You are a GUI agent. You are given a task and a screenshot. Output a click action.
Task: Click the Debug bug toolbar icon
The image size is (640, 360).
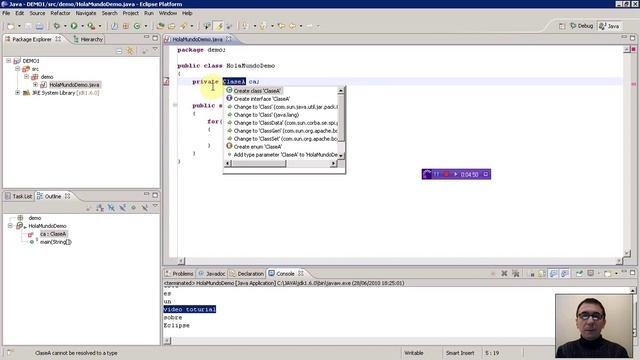(x=57, y=26)
